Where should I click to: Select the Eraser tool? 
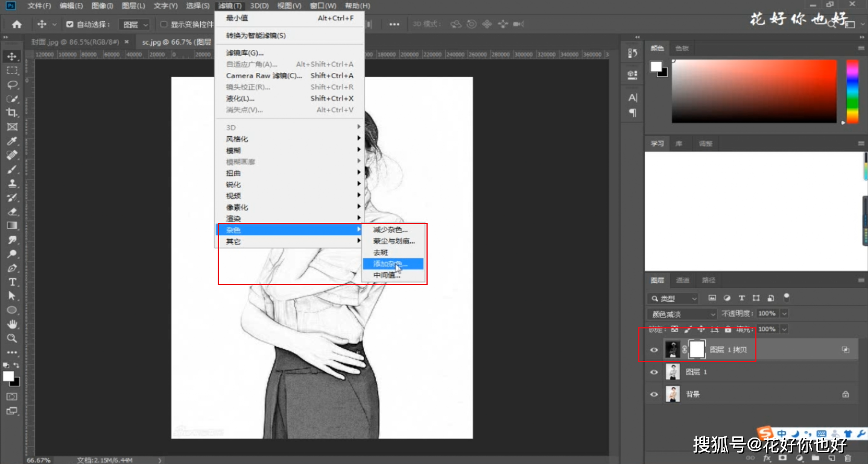click(12, 212)
